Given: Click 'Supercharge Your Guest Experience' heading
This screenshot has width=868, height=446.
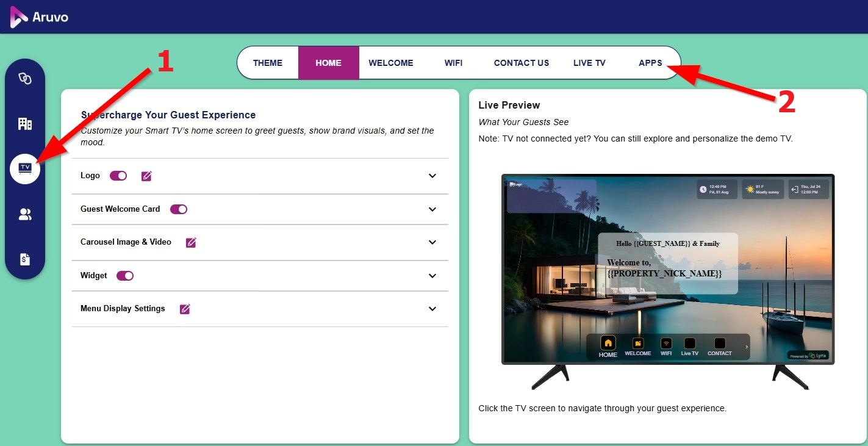Looking at the screenshot, I should 168,115.
